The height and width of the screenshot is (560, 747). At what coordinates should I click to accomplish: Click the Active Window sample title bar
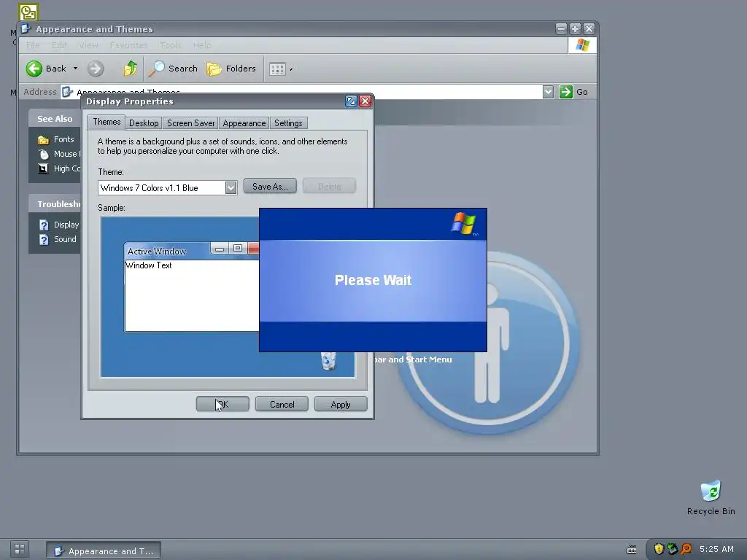coord(190,251)
